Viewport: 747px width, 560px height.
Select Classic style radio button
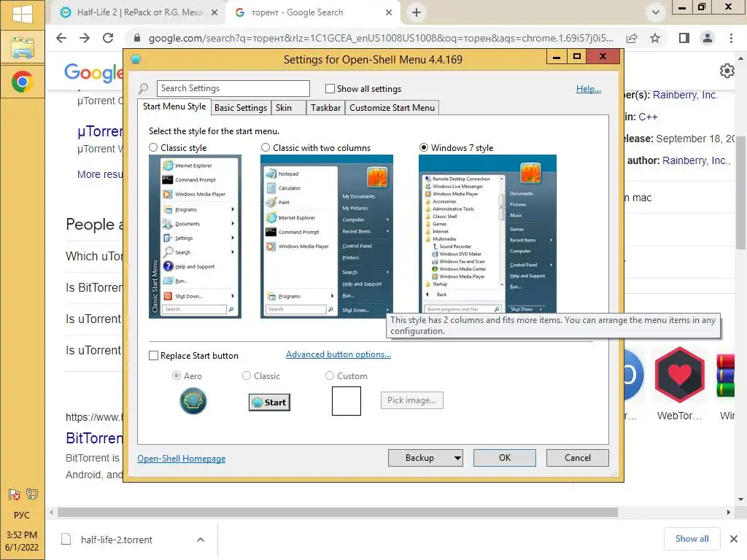tap(153, 147)
